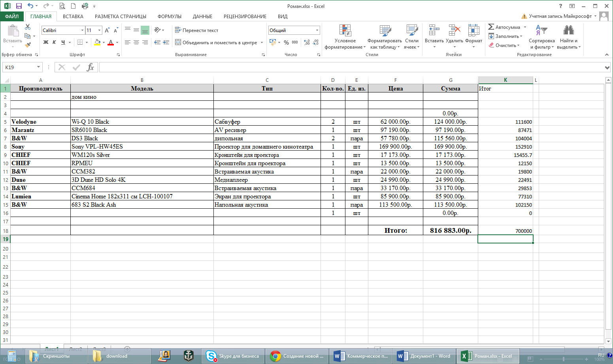Open print preview from the quick access toolbar
The image size is (613, 364).
(62, 6)
